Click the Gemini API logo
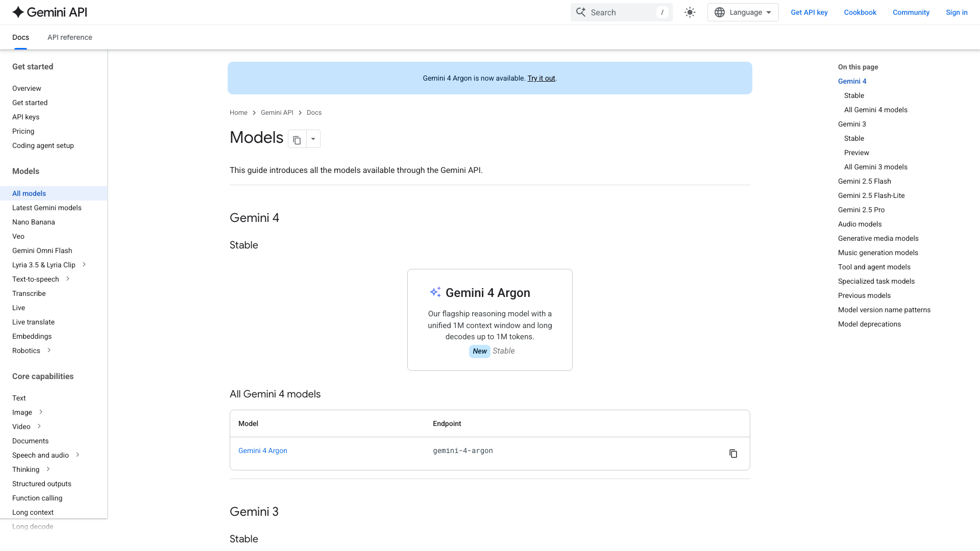 50,12
